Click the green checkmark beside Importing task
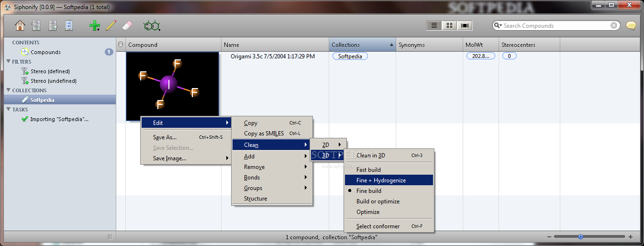Viewport: 644px width, 246px height. 24,119
